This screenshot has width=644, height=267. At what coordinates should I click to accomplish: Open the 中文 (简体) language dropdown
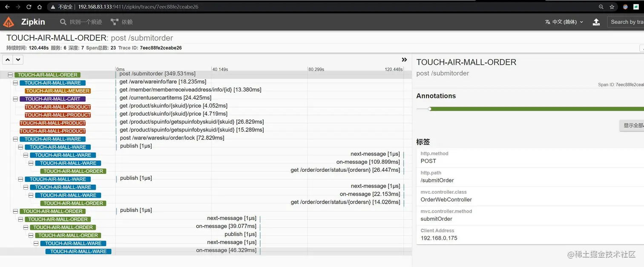point(564,22)
